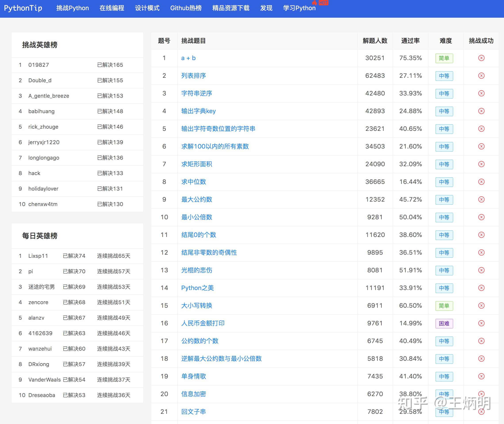Open the 在线编程 section
The image size is (504, 424).
point(111,8)
